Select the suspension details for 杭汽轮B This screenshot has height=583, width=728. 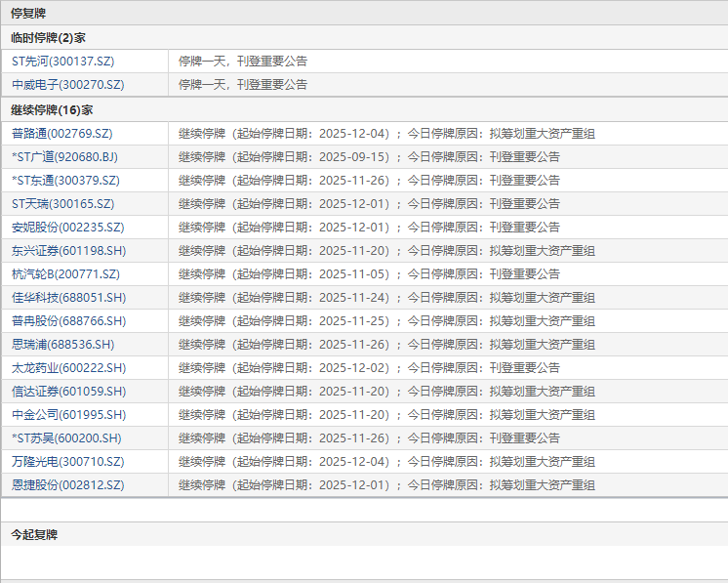[369, 274]
